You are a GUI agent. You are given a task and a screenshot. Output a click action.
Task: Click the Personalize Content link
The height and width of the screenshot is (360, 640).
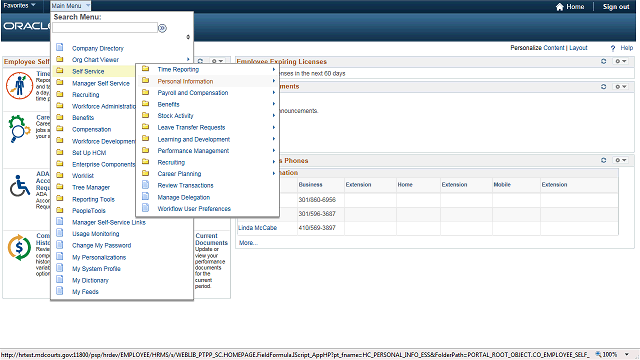point(537,48)
